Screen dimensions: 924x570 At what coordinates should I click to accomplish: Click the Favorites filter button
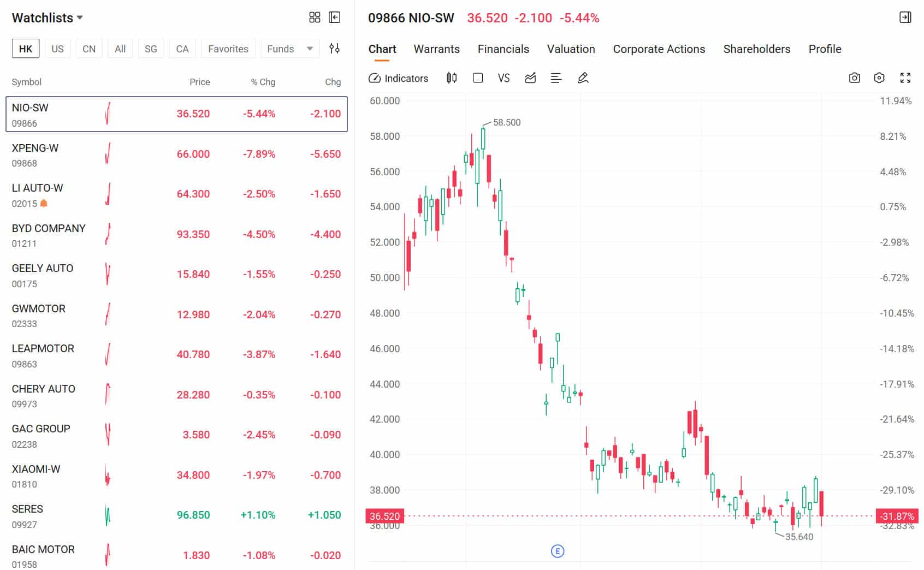(x=228, y=49)
